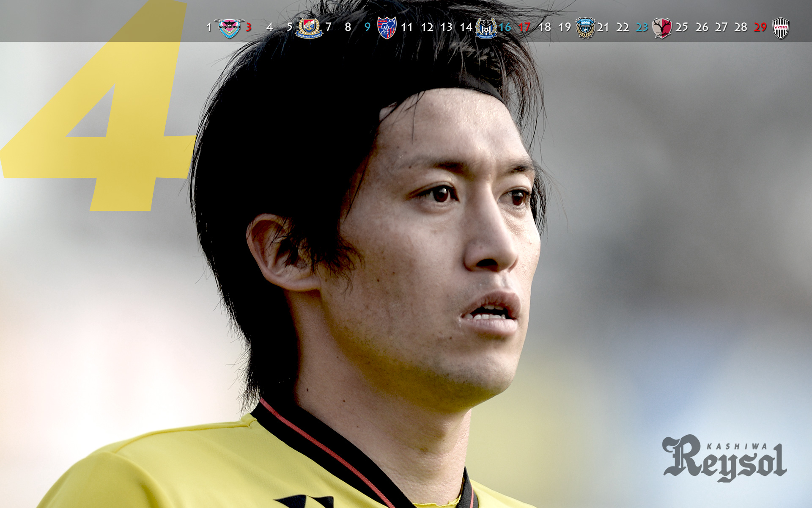Select red date 17 in calendar
The image size is (812, 508).
pyautogui.click(x=524, y=28)
